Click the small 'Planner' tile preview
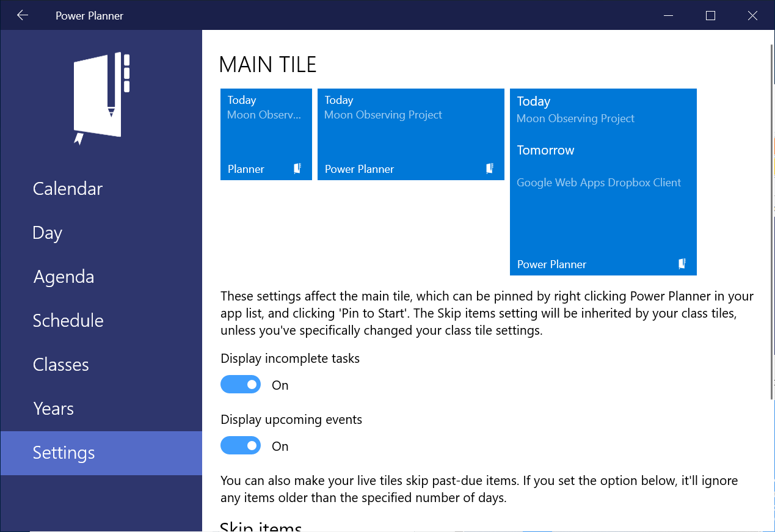 266,134
